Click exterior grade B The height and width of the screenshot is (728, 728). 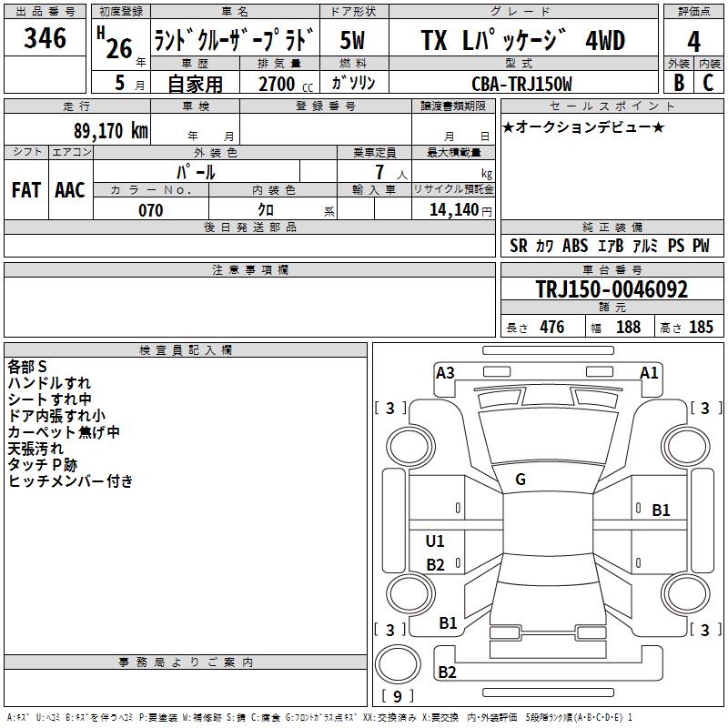679,83
